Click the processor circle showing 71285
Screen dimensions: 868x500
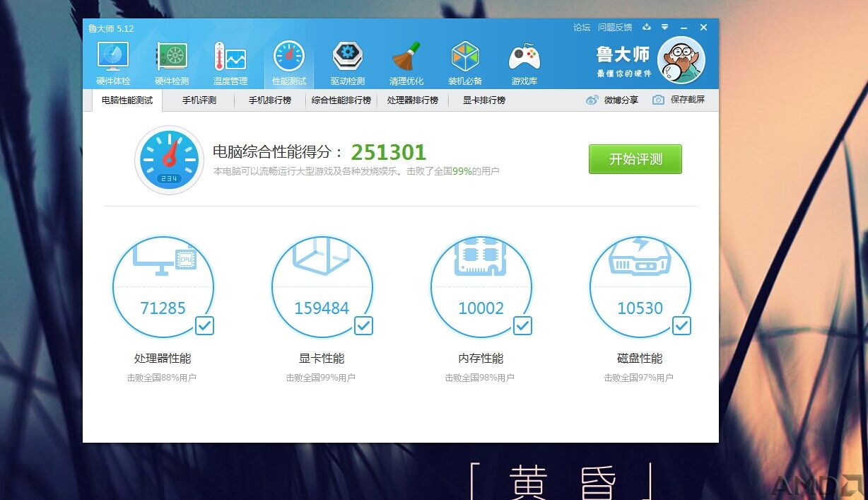pos(163,288)
